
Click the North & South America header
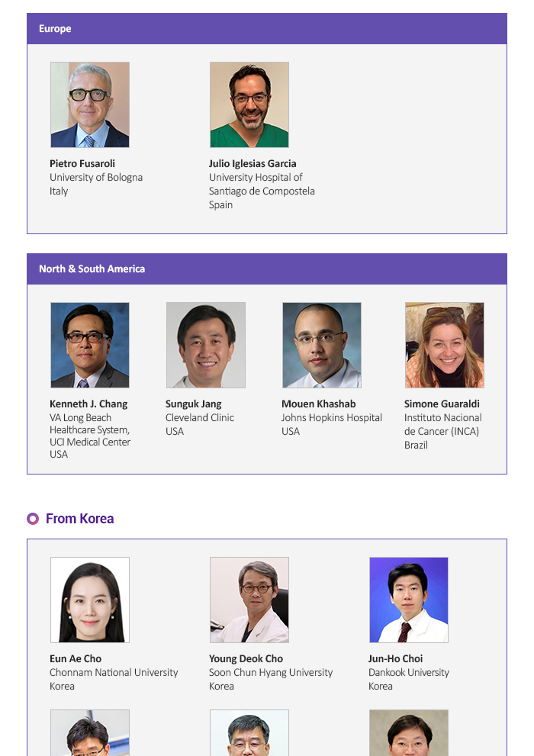tap(267, 269)
